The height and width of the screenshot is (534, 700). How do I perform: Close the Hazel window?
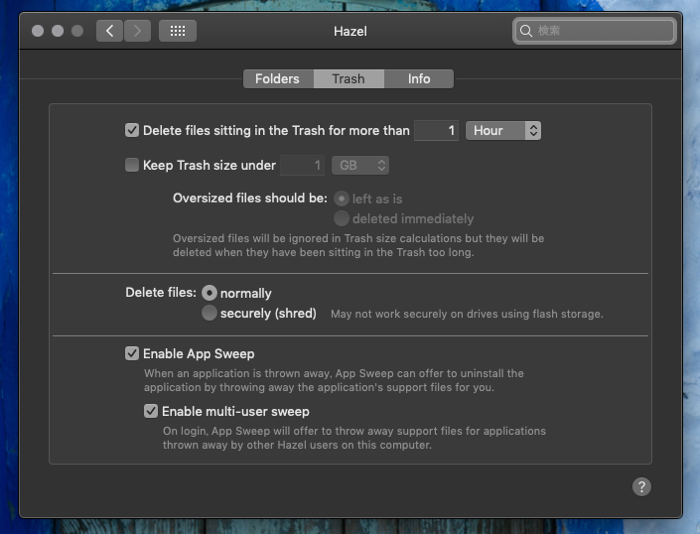[x=38, y=31]
